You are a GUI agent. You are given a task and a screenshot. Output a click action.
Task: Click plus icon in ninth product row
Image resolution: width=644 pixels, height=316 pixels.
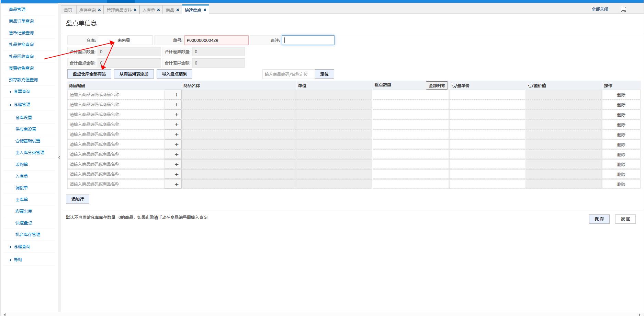pos(177,174)
